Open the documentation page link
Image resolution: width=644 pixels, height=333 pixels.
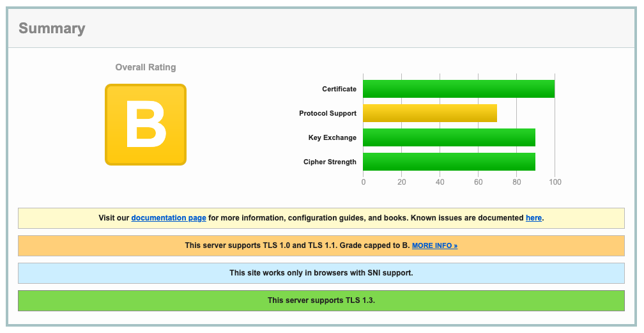pyautogui.click(x=169, y=218)
